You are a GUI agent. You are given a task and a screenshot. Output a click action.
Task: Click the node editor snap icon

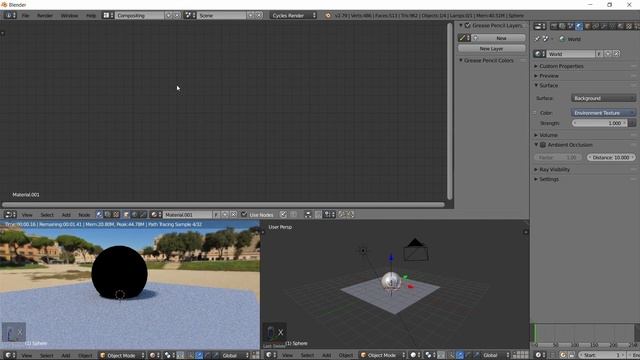[x=318, y=214]
